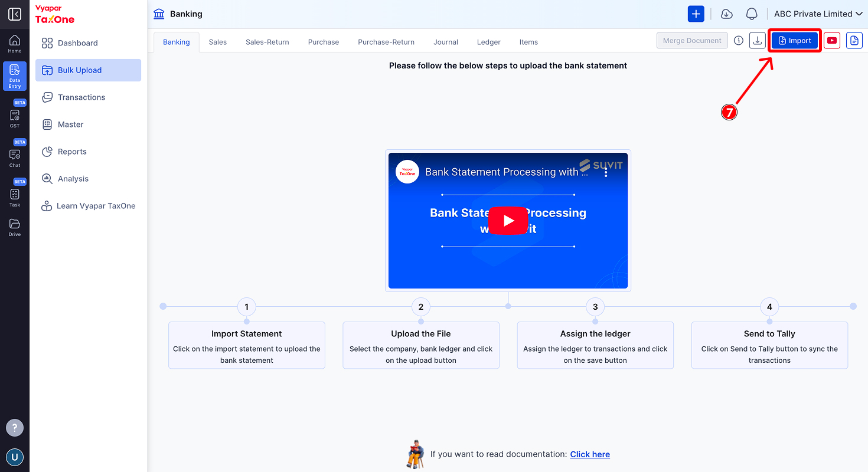Screen dimensions: 868x472
Task: Click the Vyapar TaxOne channel avatar in video
Action: (x=407, y=172)
